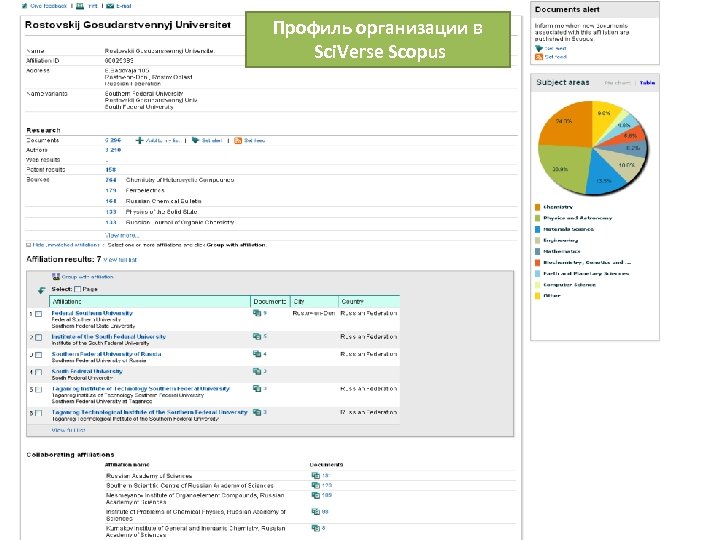The image size is (720, 540).
Task: Click View full list below the affiliation table
Action: pos(68,430)
